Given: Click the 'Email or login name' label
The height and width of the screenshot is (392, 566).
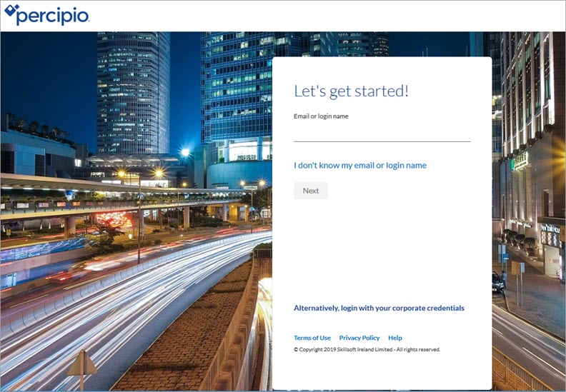Looking at the screenshot, I should (321, 116).
